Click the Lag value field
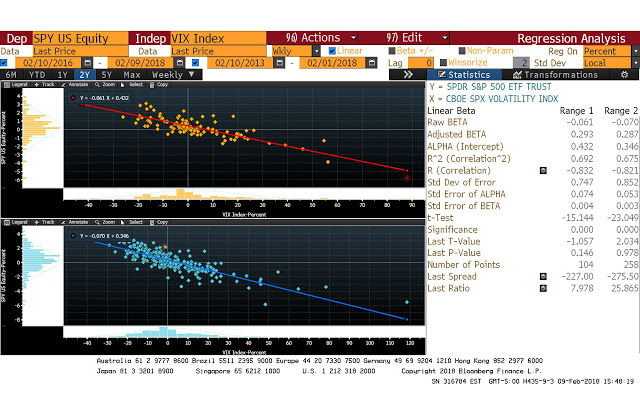This screenshot has height=394, width=640. click(x=420, y=63)
